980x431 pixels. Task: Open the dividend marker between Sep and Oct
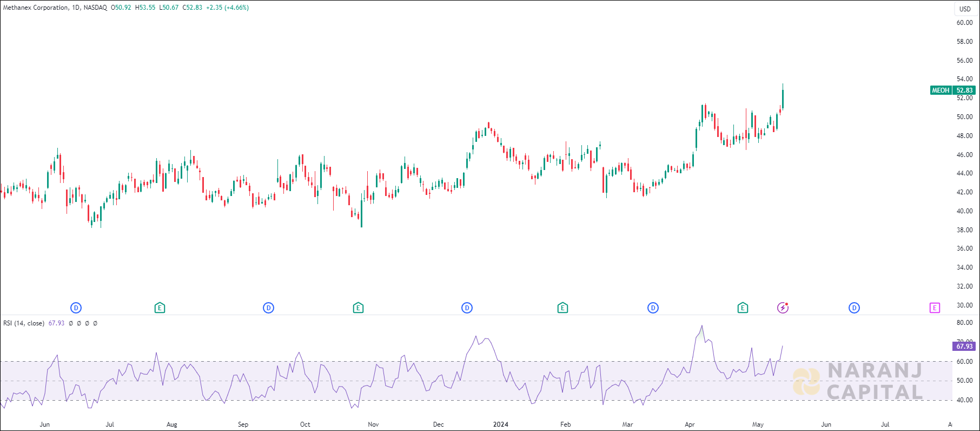coord(269,308)
